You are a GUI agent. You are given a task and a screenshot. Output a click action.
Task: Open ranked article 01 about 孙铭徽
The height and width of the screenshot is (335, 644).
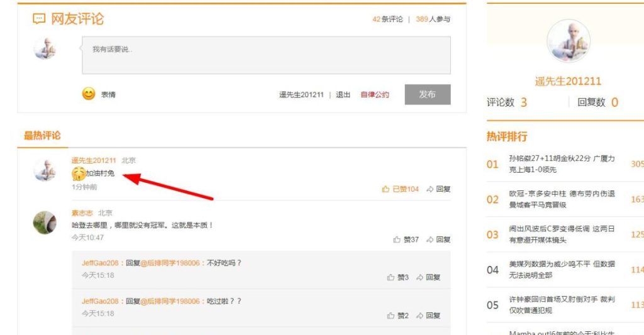[x=562, y=164]
